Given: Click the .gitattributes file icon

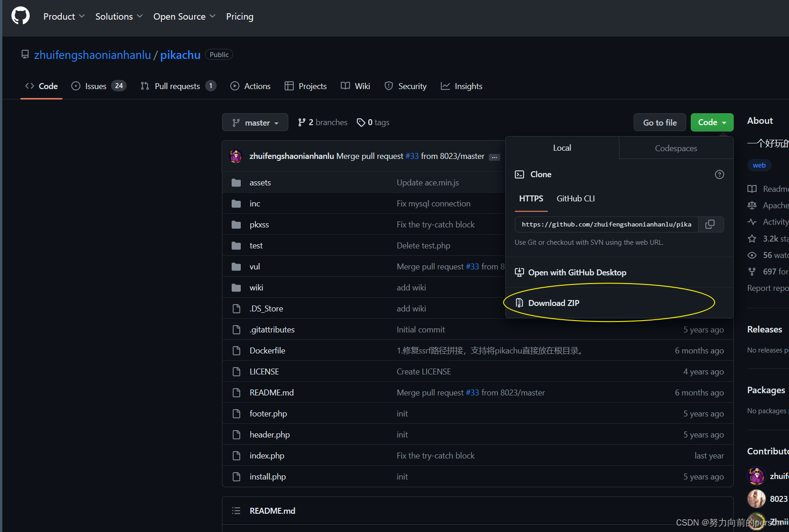Looking at the screenshot, I should click(x=236, y=330).
